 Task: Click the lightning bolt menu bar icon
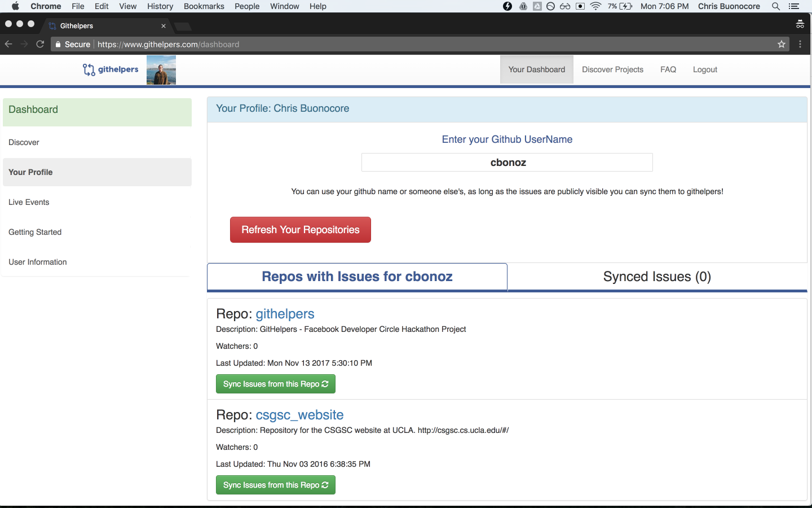click(x=507, y=6)
